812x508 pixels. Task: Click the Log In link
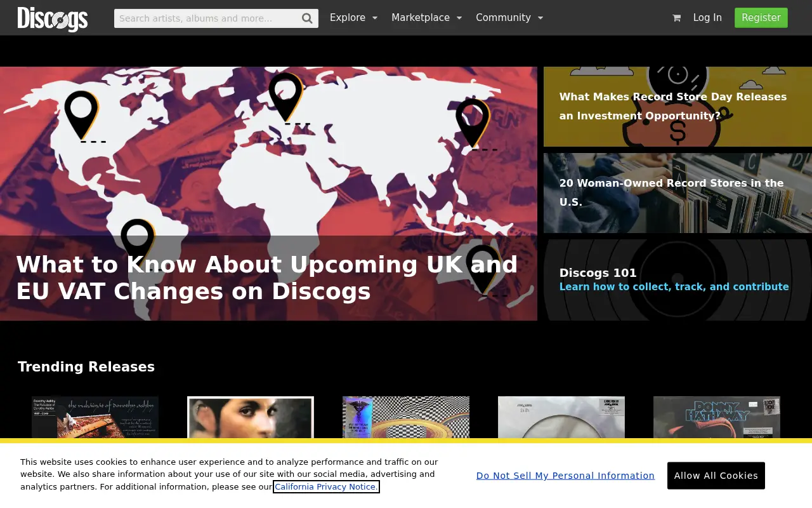(x=707, y=18)
